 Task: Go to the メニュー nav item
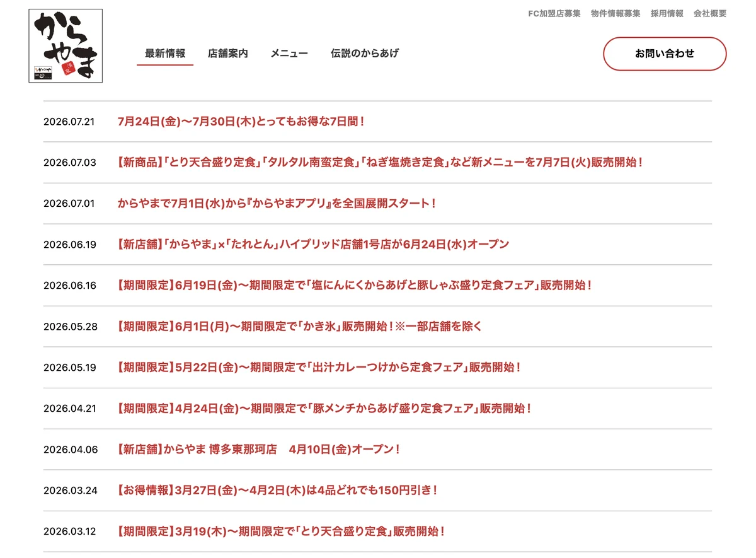pos(289,54)
